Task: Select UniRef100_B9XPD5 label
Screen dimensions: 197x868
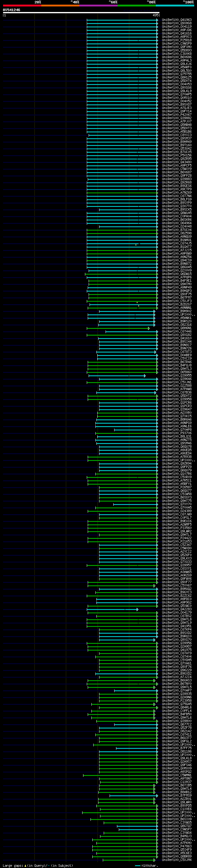Action: pyautogui.click(x=177, y=806)
